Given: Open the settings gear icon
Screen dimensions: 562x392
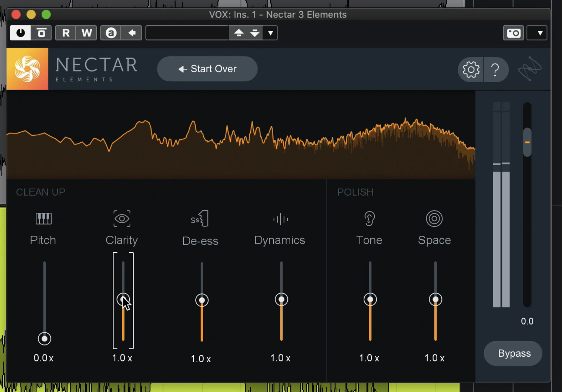Looking at the screenshot, I should tap(471, 70).
